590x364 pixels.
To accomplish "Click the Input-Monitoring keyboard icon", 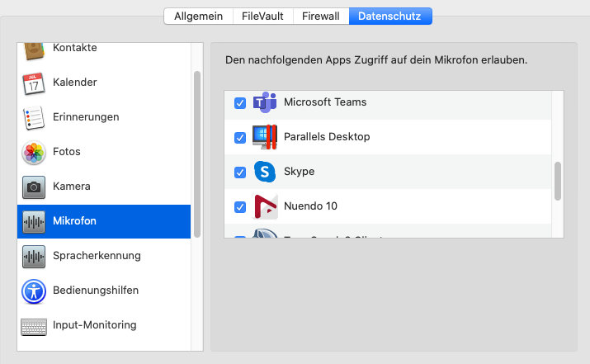I will (x=34, y=327).
